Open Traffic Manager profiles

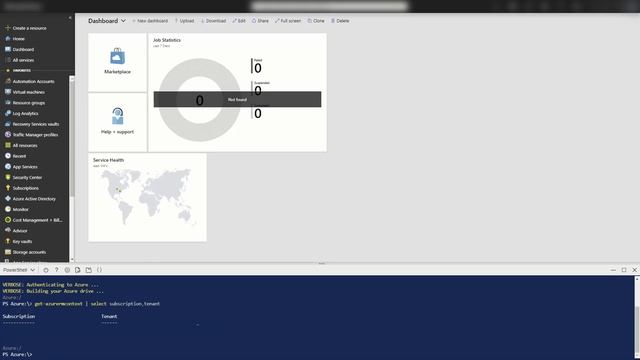click(x=31, y=135)
